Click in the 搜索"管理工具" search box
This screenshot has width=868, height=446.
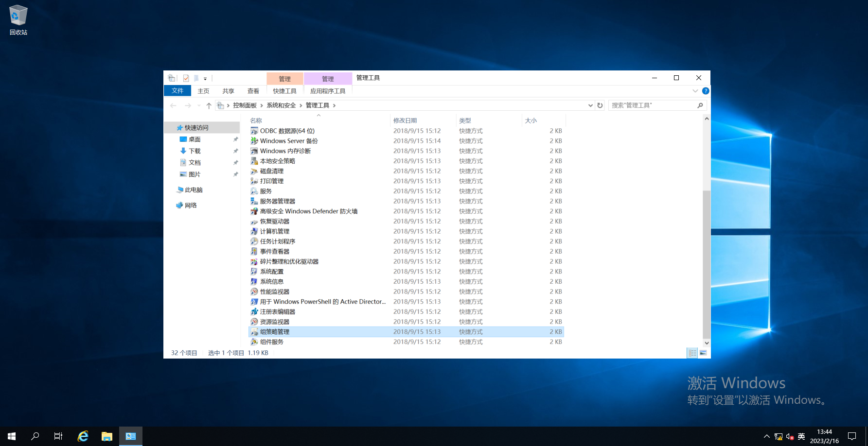[652, 105]
